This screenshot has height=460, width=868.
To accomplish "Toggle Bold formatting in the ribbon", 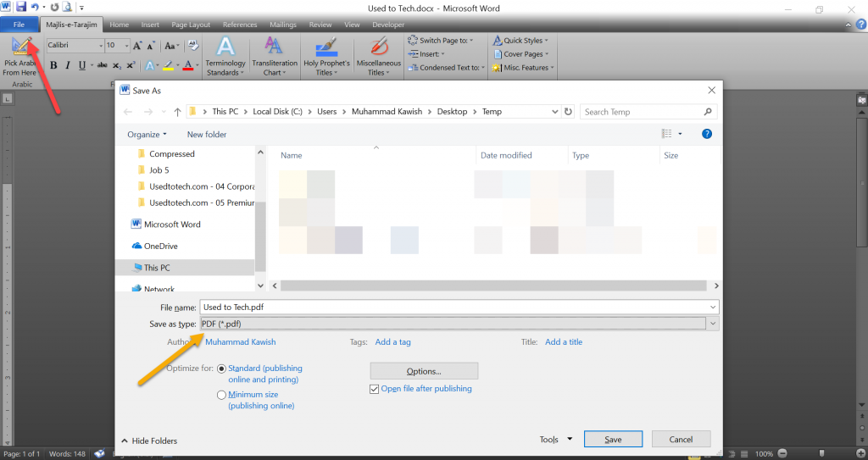I will [53, 65].
